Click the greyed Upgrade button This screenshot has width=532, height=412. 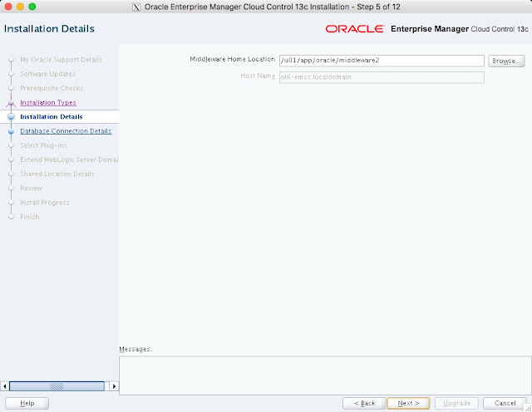(456, 403)
